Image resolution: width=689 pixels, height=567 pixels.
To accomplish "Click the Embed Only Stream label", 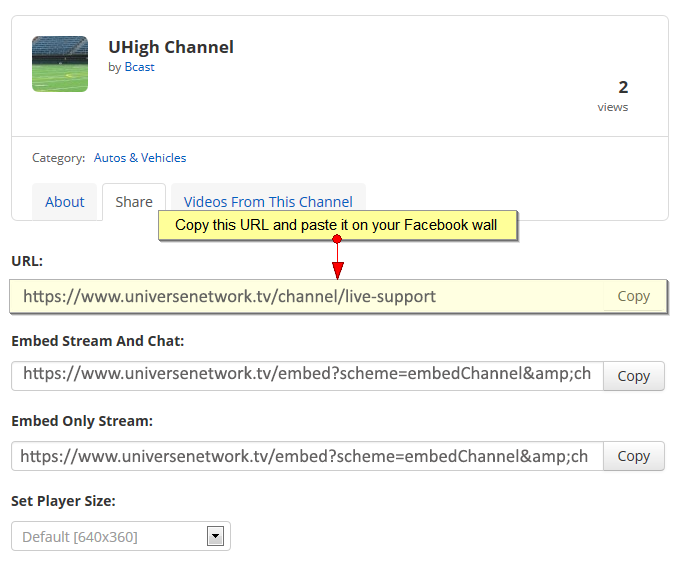I will (x=82, y=421).
